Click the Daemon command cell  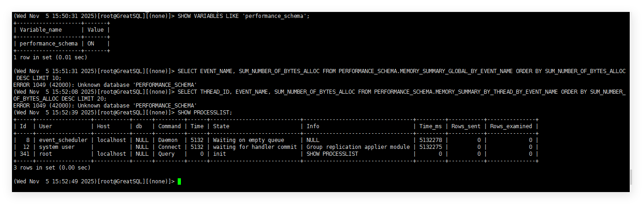(168, 140)
